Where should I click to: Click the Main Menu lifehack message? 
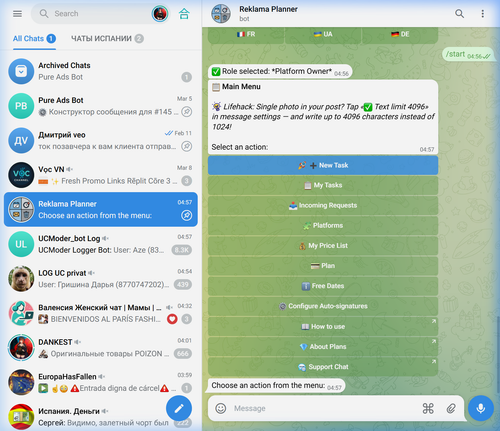click(323, 117)
